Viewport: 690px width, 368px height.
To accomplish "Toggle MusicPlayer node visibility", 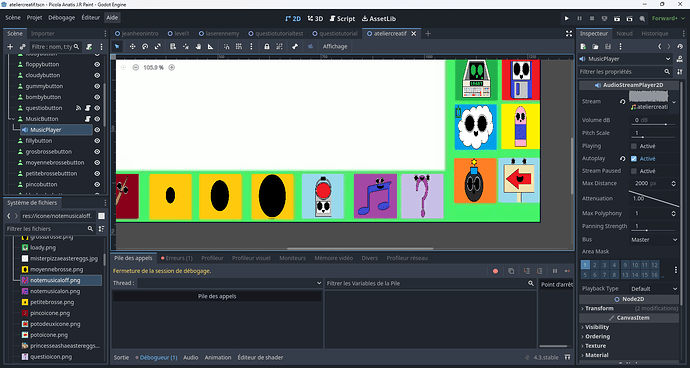I will coord(97,130).
